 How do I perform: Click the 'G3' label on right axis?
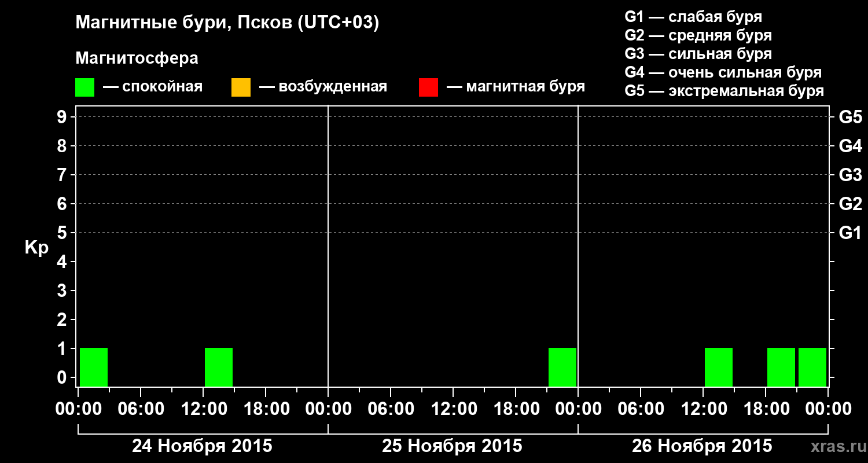[850, 175]
